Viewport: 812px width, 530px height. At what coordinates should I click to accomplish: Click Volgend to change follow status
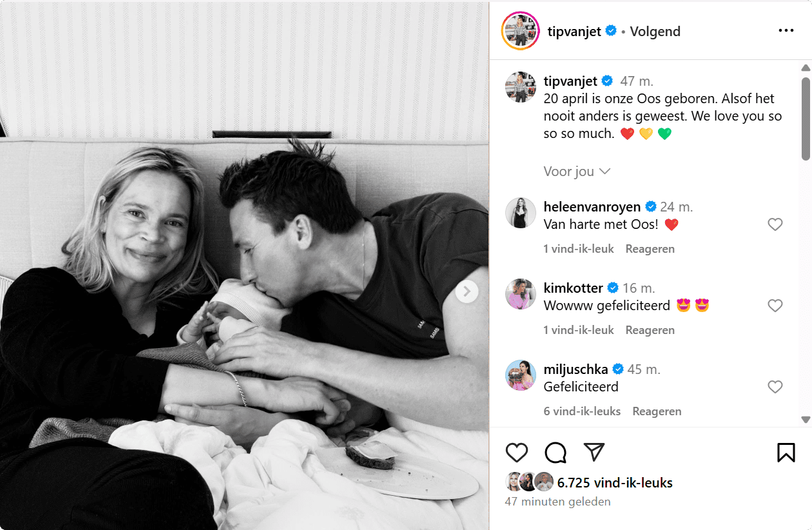[655, 31]
